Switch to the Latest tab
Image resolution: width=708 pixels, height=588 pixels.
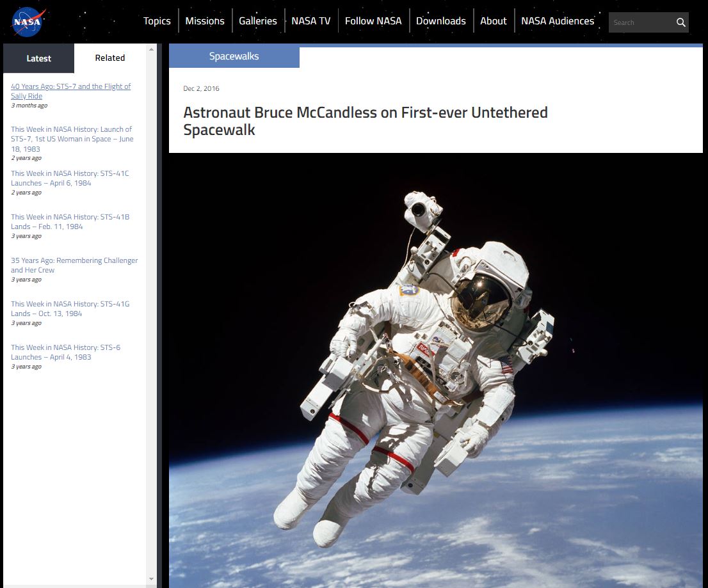coord(38,58)
